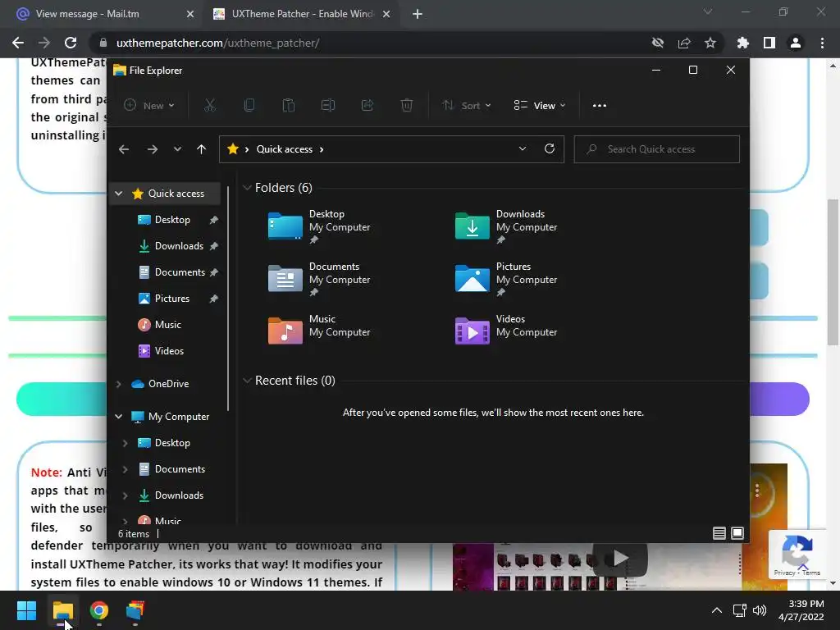
Task: Click the Chrome profile avatar icon
Action: (796, 43)
